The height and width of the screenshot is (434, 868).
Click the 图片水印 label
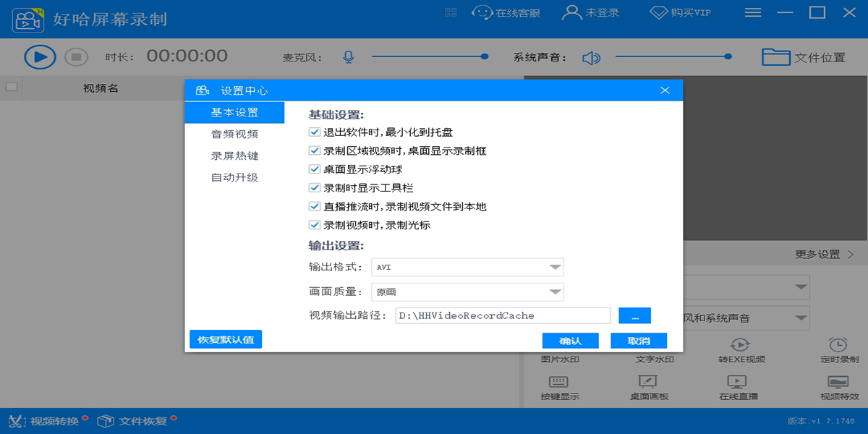(559, 359)
